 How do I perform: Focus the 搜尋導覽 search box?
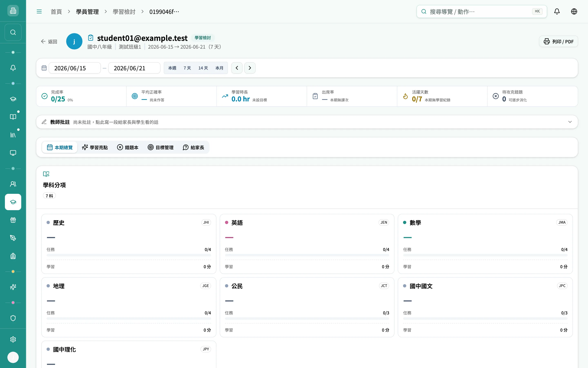pos(482,11)
